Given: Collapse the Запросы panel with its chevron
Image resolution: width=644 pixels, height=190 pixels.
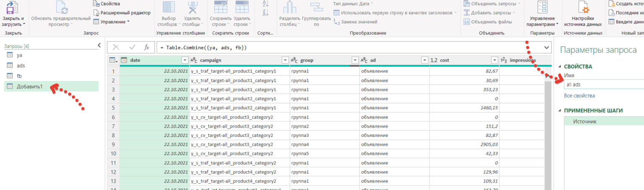Looking at the screenshot, I should (x=99, y=45).
